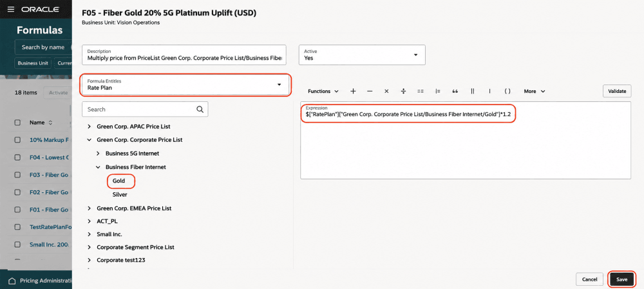The width and height of the screenshot is (644, 289).
Task: Check the F04 - Lowest formula row
Action: pyautogui.click(x=17, y=157)
